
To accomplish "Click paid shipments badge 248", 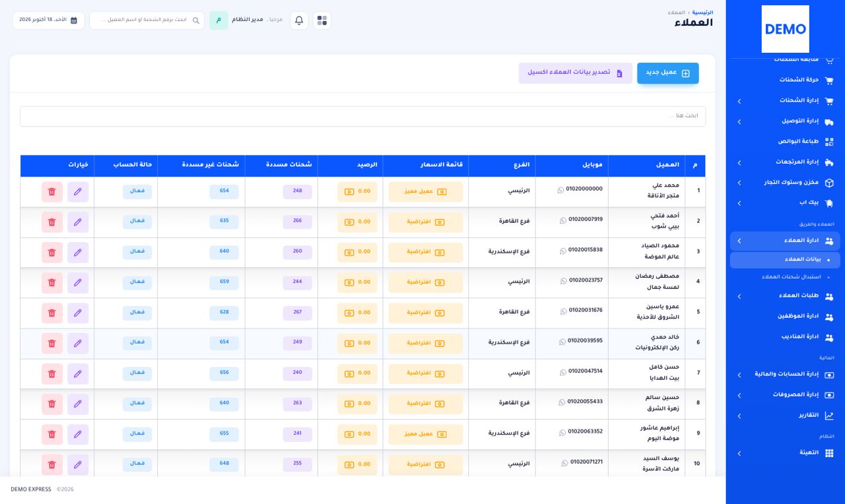I will 298,191.
